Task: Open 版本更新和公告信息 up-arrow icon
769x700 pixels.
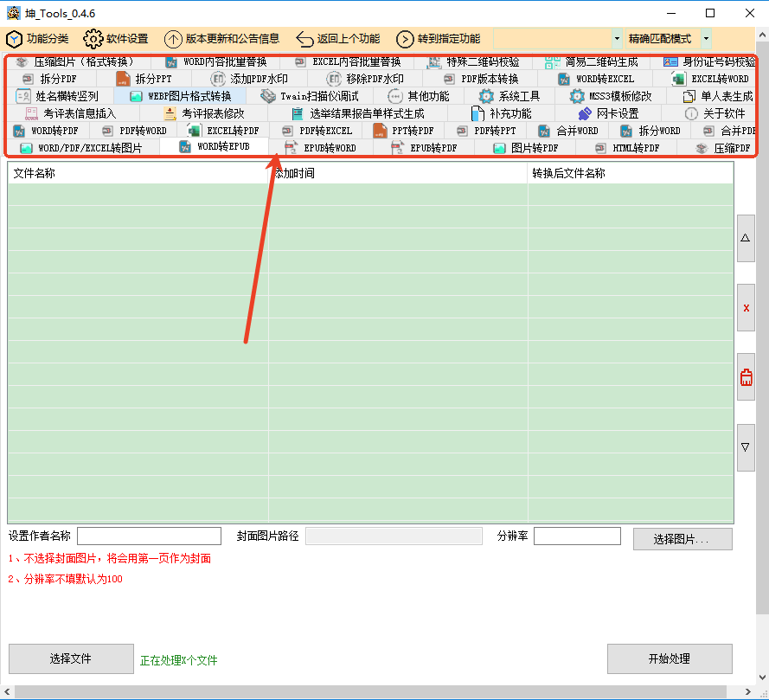Action: coord(173,39)
